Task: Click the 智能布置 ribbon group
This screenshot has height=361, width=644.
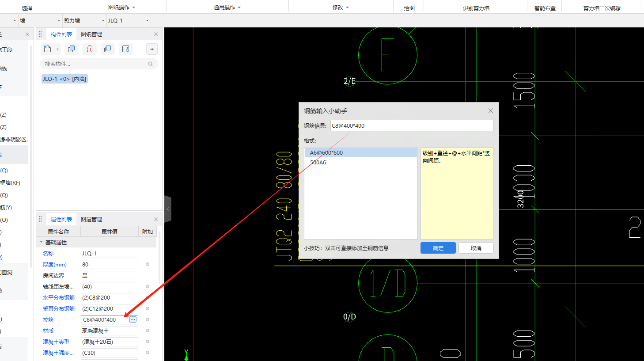Action: [x=545, y=8]
